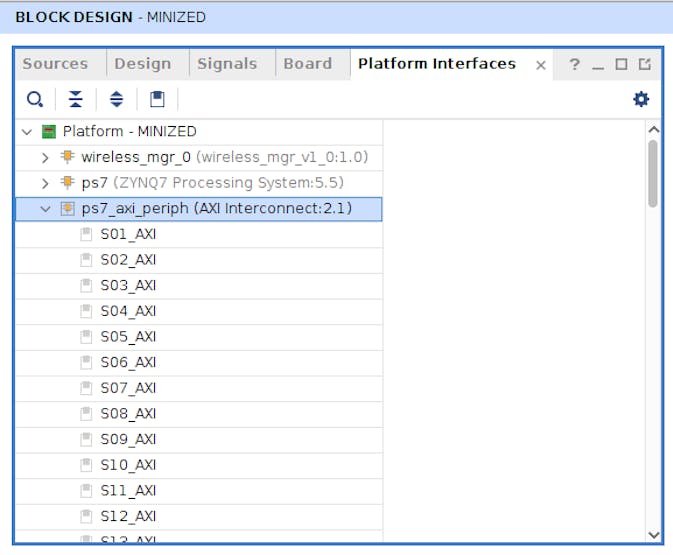673x555 pixels.
Task: Open the help question mark icon
Action: click(574, 65)
